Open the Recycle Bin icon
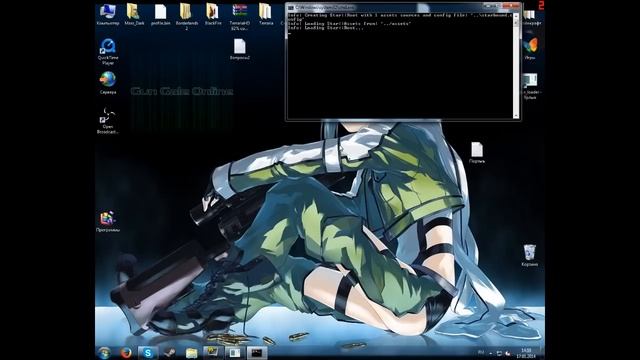640x360 pixels. pos(529,255)
